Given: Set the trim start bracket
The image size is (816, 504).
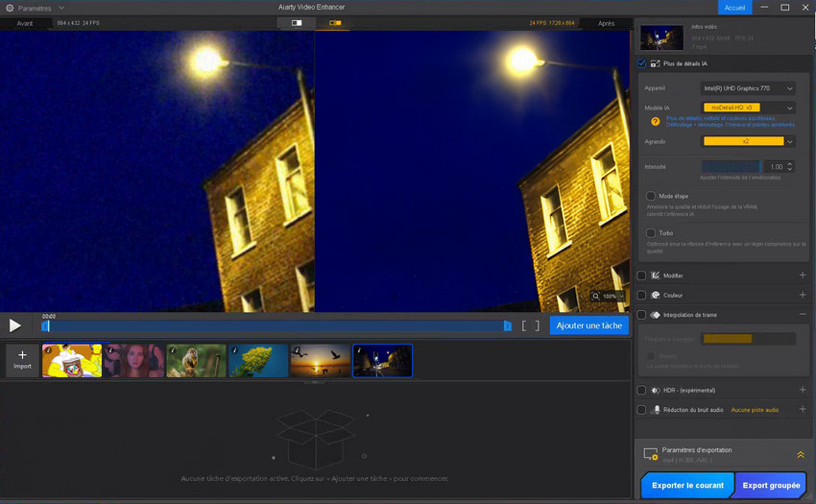Looking at the screenshot, I should click(x=523, y=326).
